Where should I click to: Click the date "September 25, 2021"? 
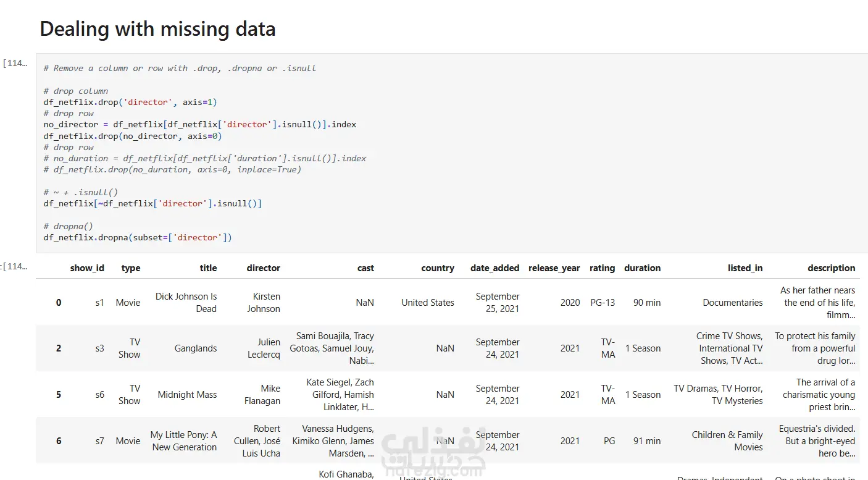[498, 303]
